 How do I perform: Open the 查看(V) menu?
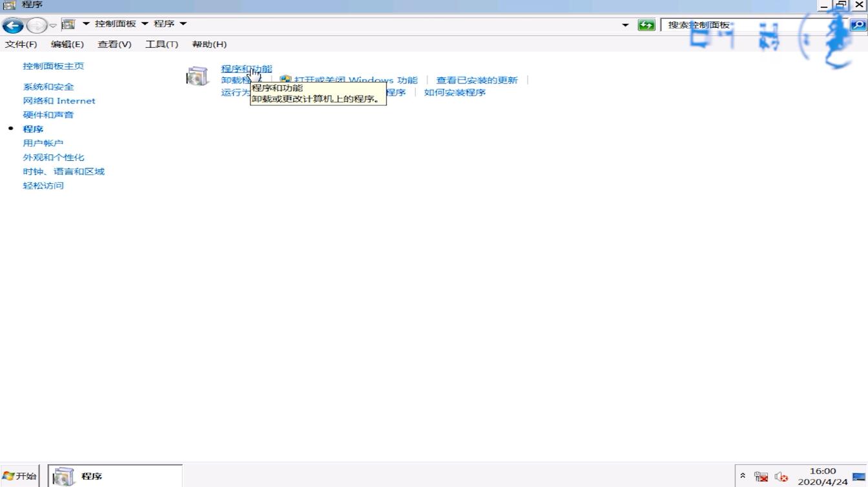coord(114,45)
